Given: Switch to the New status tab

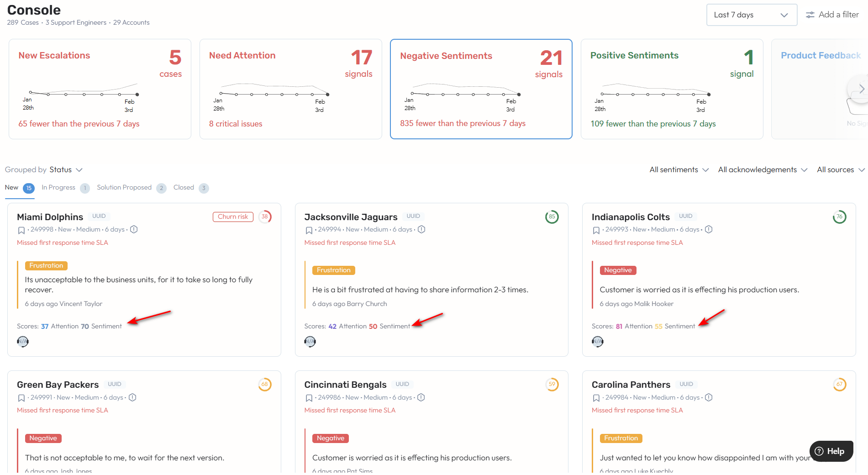Looking at the screenshot, I should click(20, 188).
